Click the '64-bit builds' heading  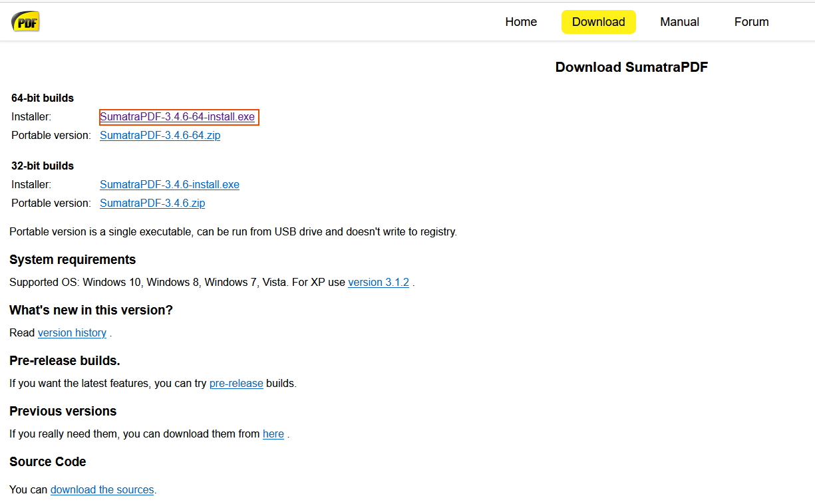(43, 98)
